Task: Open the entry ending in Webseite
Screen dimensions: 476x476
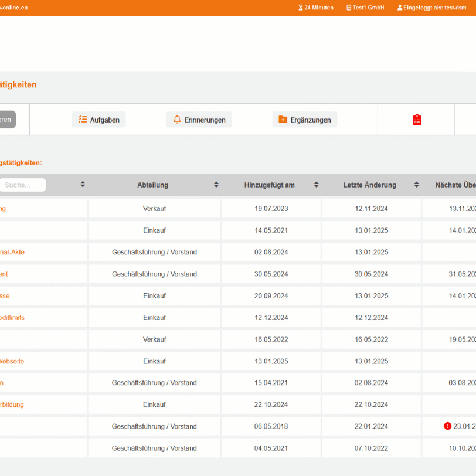Action: coord(12,361)
